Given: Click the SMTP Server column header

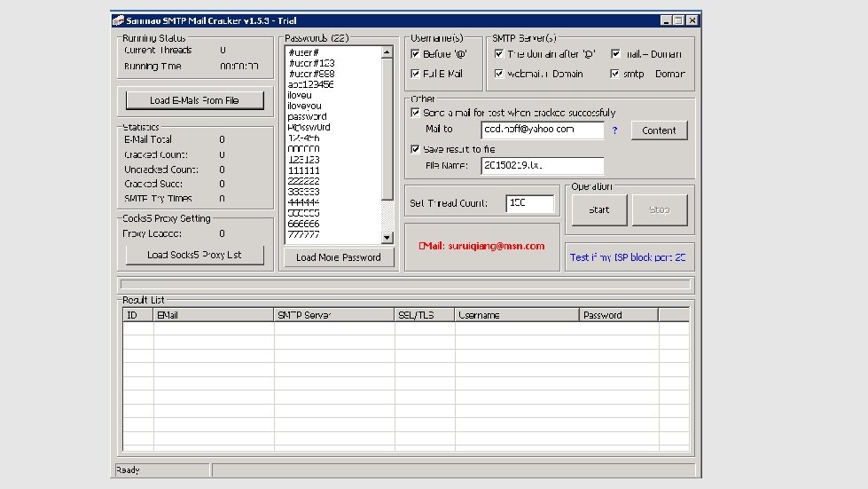Looking at the screenshot, I should 333,315.
